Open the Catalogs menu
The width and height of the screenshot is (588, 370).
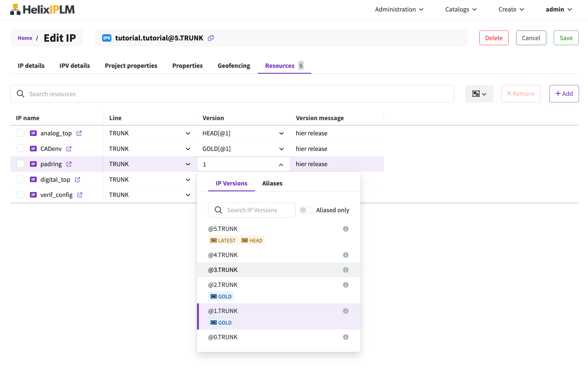point(461,9)
